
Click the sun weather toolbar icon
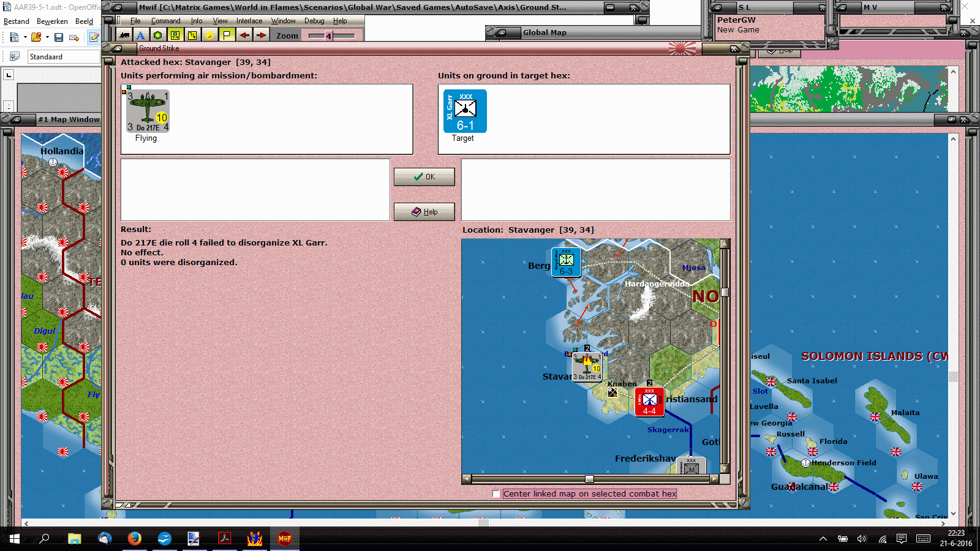(209, 36)
